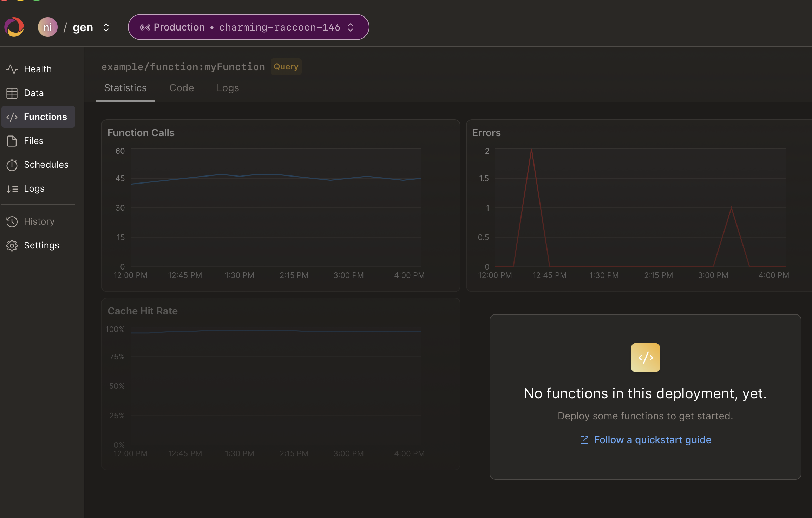Image resolution: width=812 pixels, height=518 pixels.
Task: Open the Production charming-raccoon-146 deployment selector
Action: pyautogui.click(x=248, y=27)
